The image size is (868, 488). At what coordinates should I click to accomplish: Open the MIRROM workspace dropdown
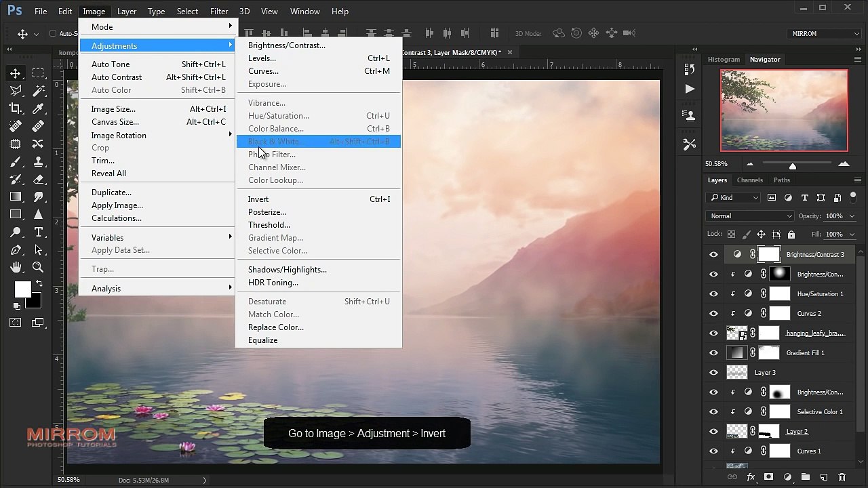[825, 33]
